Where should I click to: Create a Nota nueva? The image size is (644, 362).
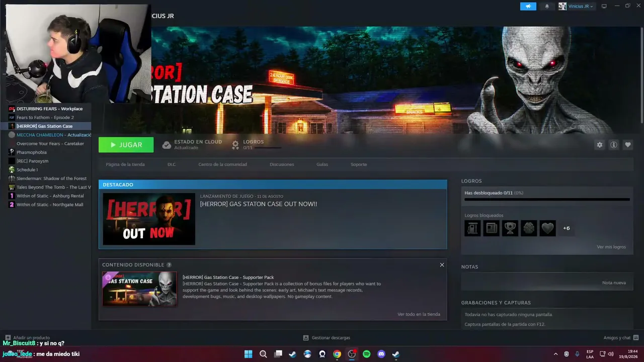click(614, 283)
